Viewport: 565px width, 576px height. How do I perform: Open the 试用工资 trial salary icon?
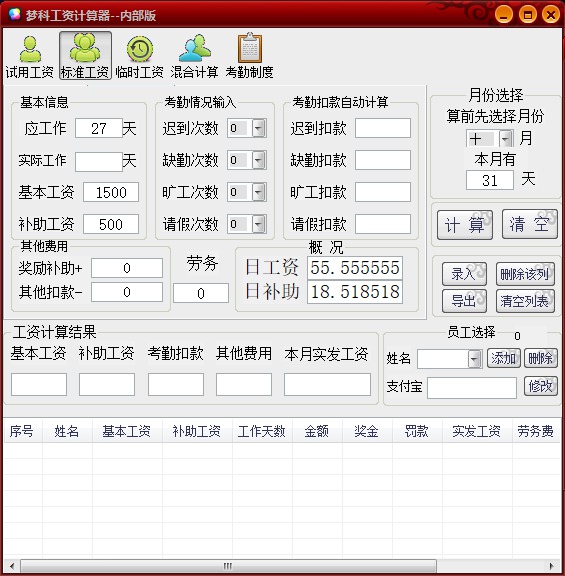29,56
